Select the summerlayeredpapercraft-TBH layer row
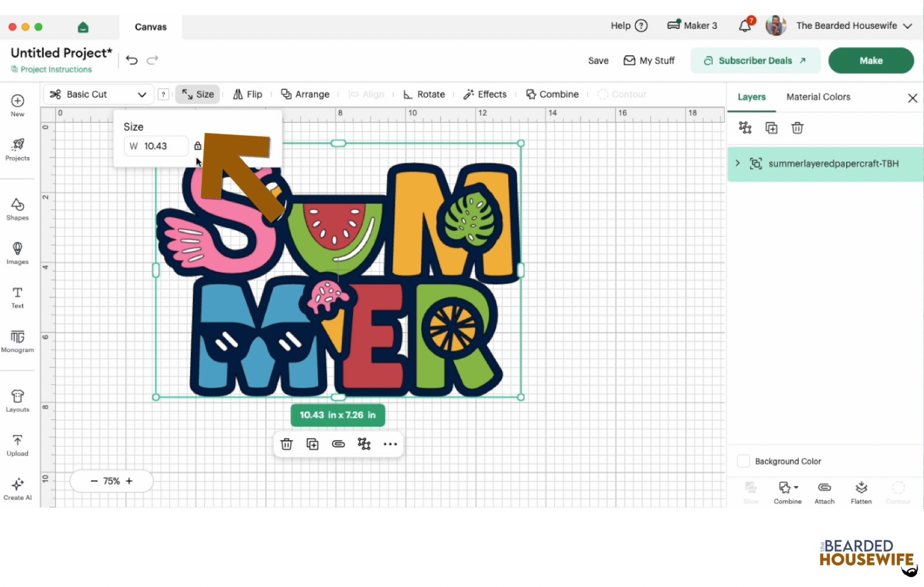Screen dimensions: 924x587 point(825,164)
